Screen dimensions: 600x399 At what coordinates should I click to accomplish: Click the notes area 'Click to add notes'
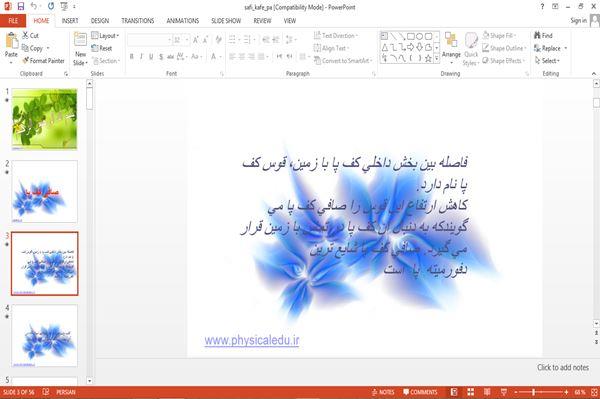click(x=562, y=367)
